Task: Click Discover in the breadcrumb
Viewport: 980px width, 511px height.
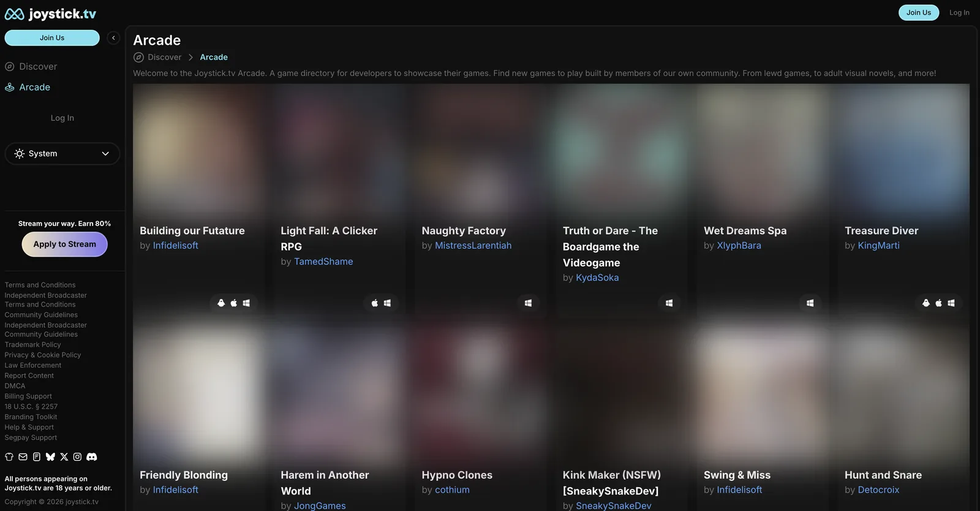Action: coord(164,57)
